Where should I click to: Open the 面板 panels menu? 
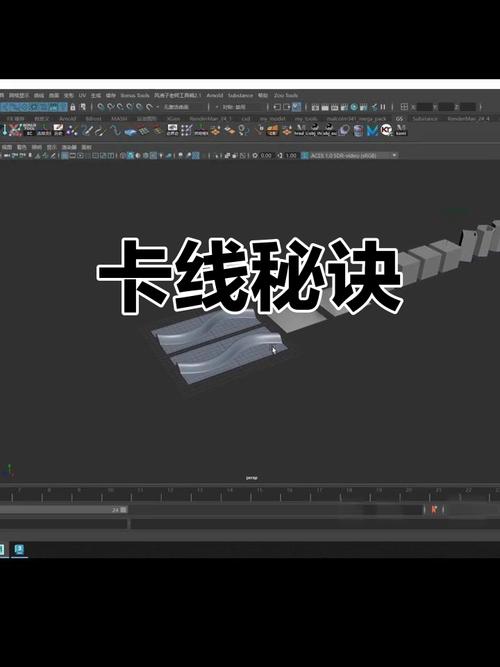pyautogui.click(x=86, y=147)
